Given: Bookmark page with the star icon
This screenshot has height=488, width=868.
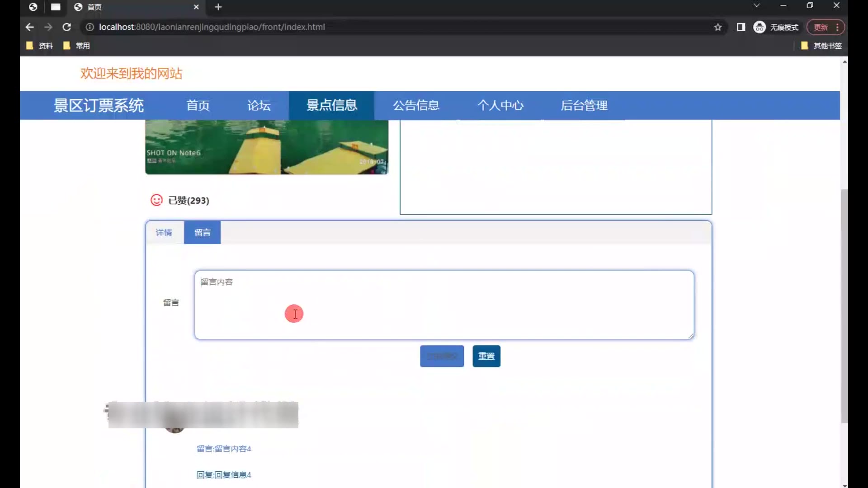Looking at the screenshot, I should [718, 27].
